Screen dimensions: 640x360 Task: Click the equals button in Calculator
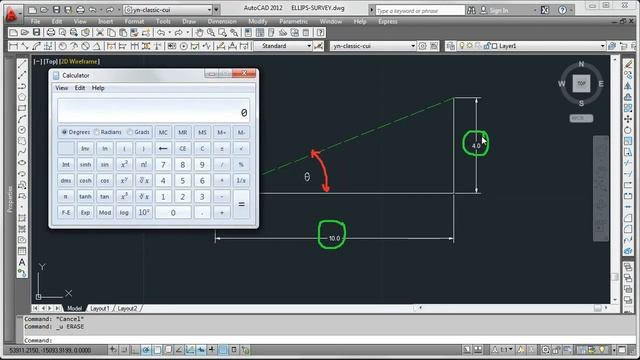tap(241, 204)
